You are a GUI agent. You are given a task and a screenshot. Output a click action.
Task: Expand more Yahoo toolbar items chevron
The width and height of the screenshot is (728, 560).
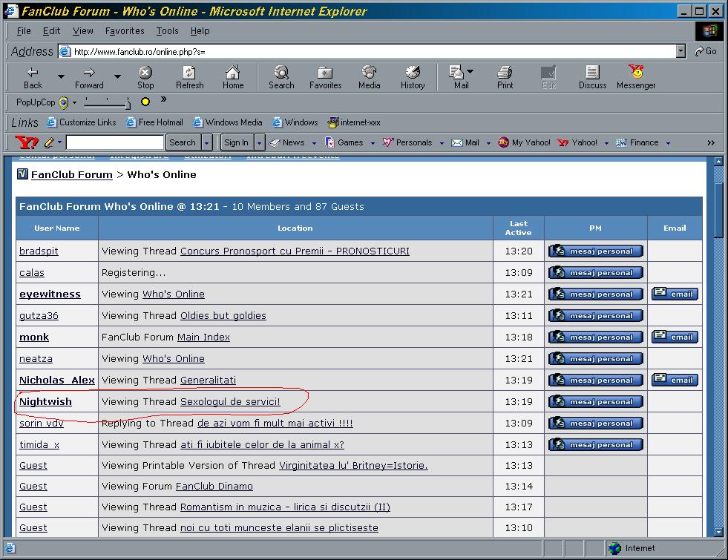711,142
